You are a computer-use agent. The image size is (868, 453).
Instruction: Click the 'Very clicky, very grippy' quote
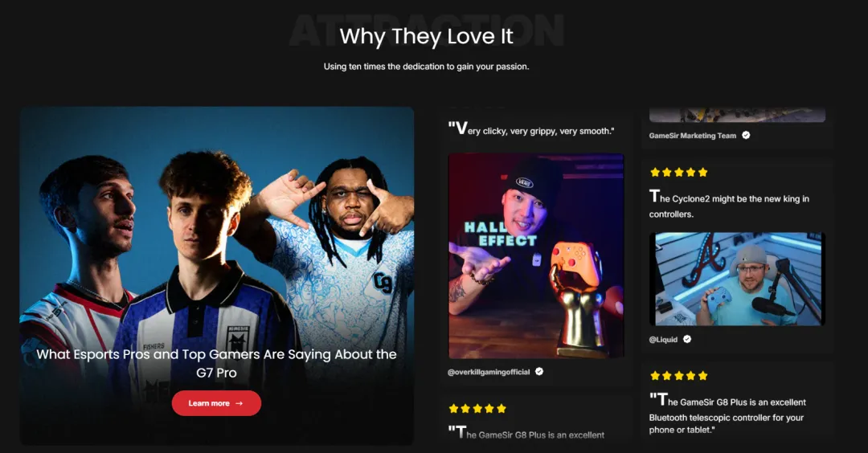click(x=531, y=129)
